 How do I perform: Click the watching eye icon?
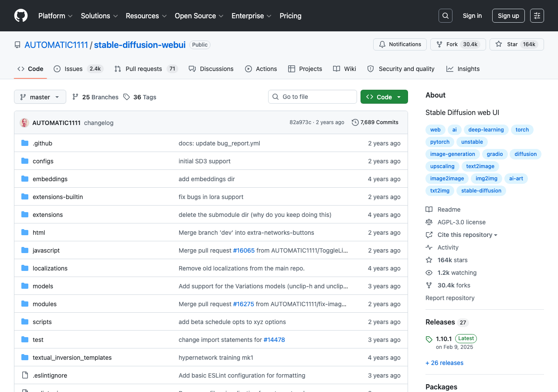[x=429, y=273]
